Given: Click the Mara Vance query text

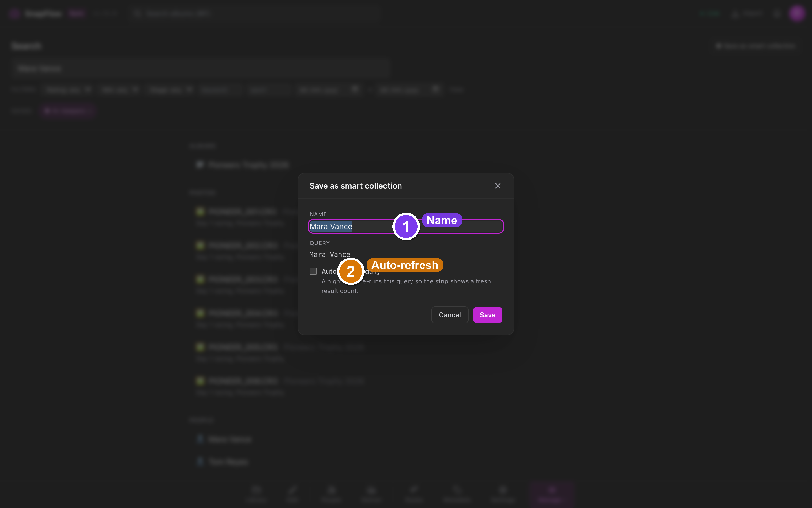Looking at the screenshot, I should coord(330,254).
